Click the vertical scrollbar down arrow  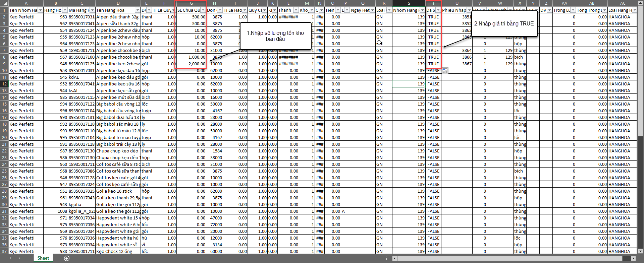640,251
